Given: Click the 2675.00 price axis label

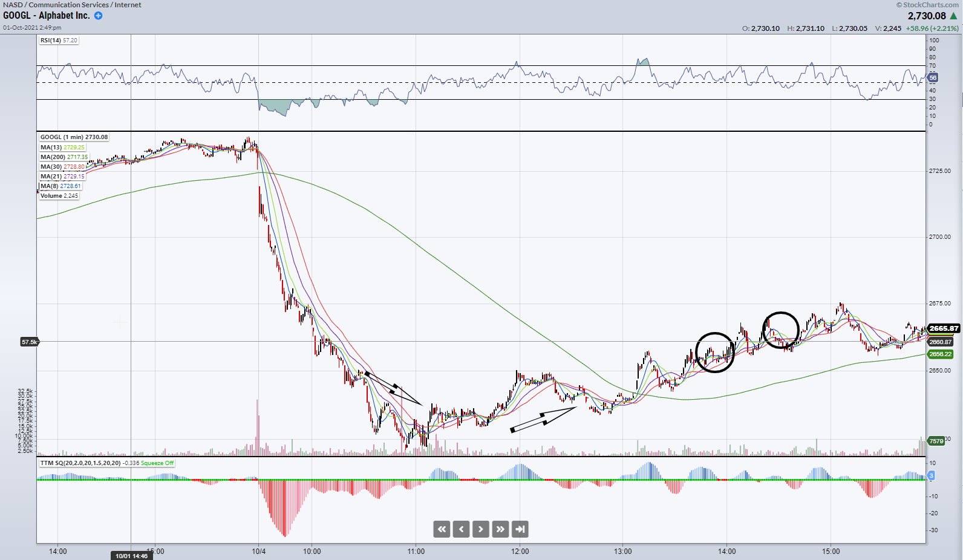Looking at the screenshot, I should [x=940, y=304].
